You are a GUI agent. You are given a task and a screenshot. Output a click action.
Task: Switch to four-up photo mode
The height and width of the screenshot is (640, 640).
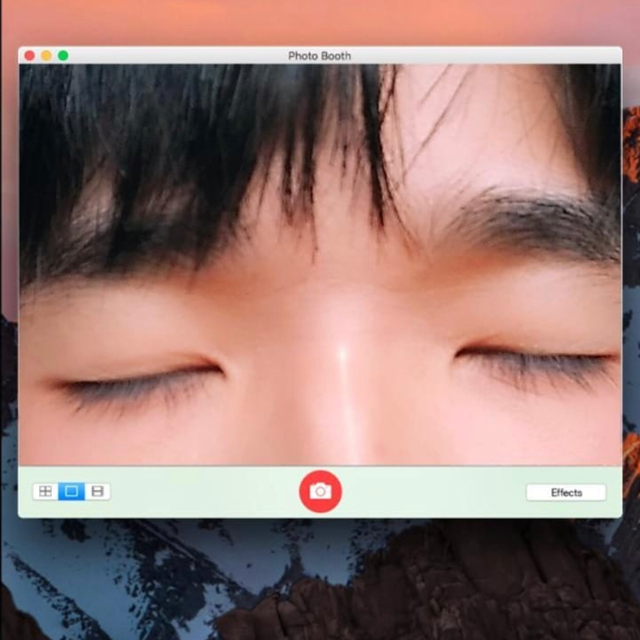click(x=45, y=491)
